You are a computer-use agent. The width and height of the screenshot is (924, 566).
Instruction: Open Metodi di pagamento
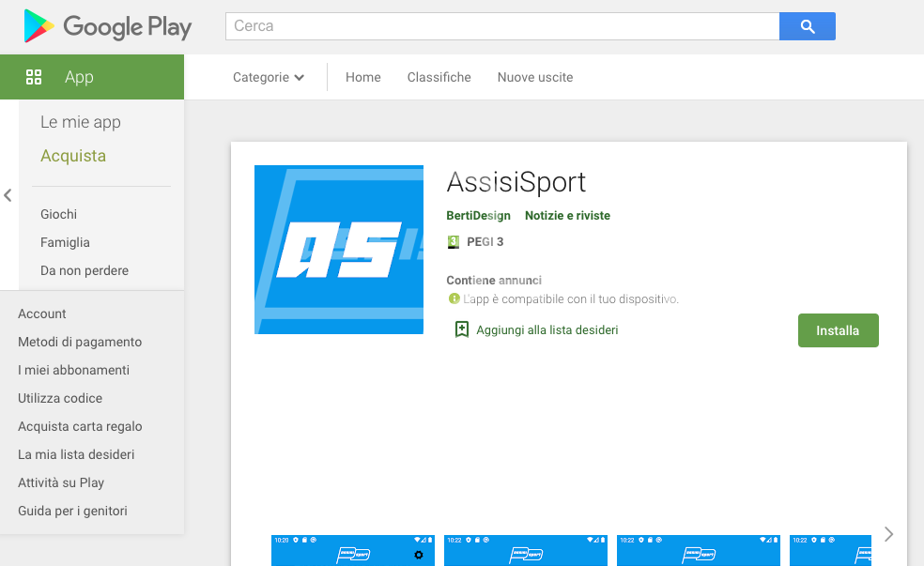pyautogui.click(x=80, y=342)
